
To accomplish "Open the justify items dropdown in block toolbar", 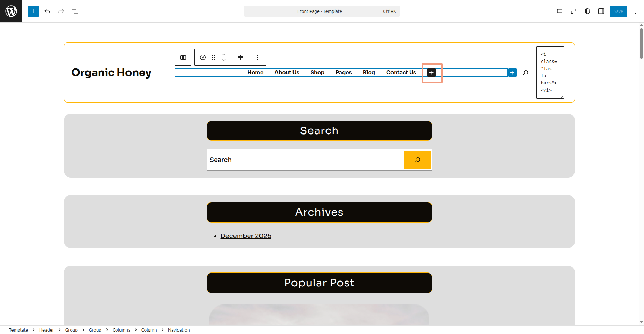I will (241, 57).
